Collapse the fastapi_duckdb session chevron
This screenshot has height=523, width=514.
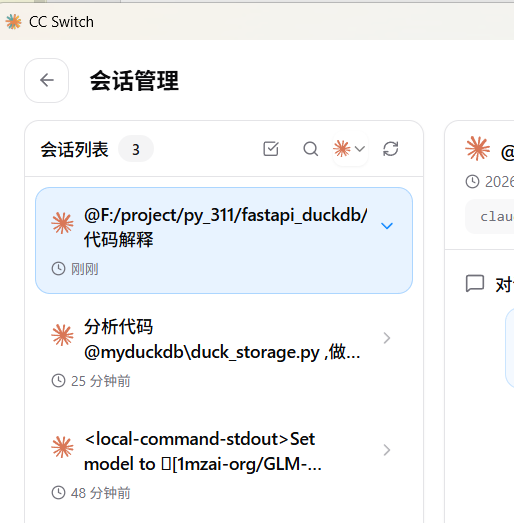387,226
